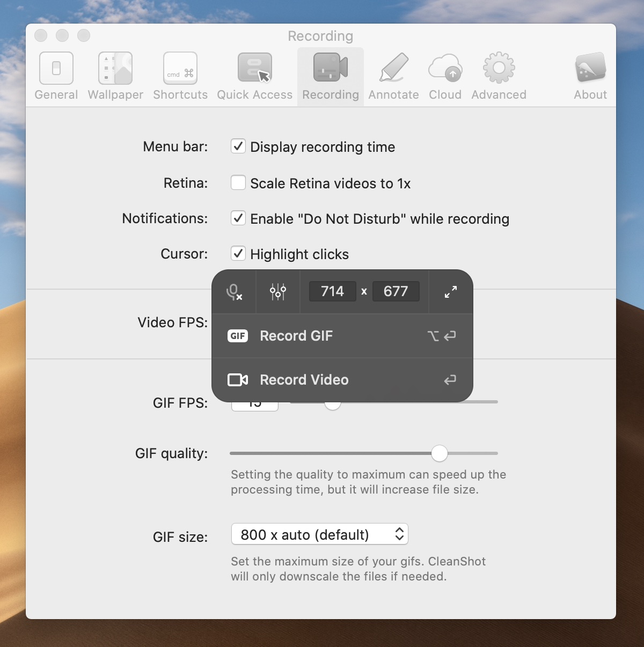Viewport: 644px width, 647px height.
Task: Uncheck Display recording time
Action: click(x=238, y=146)
